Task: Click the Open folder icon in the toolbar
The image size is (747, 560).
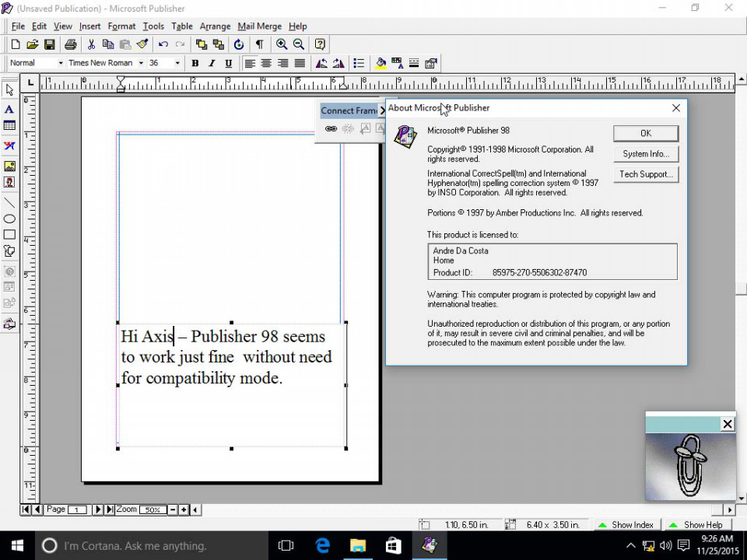Action: (32, 45)
